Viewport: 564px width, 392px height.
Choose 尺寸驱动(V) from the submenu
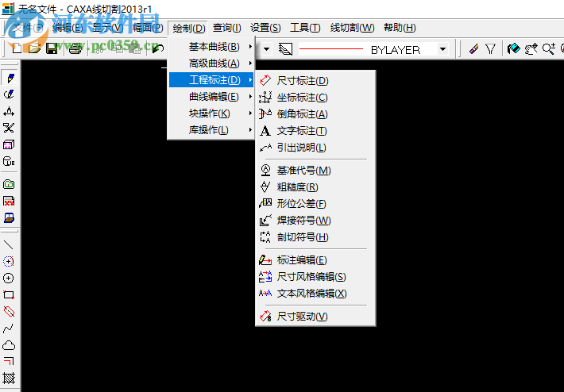click(x=315, y=317)
